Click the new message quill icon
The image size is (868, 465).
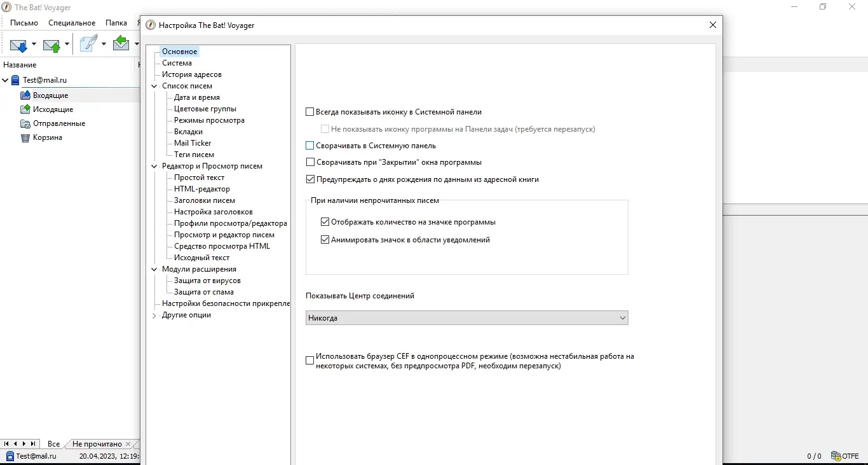pos(89,44)
